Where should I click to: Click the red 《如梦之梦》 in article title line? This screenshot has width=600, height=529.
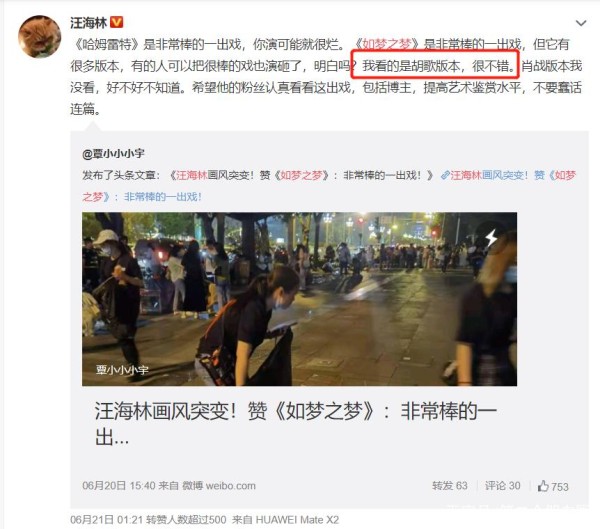coord(302,175)
